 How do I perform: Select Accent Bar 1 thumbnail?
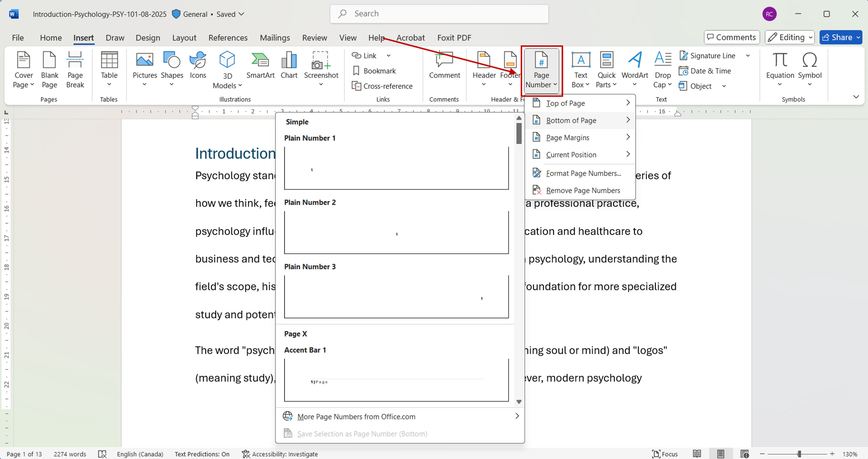(x=396, y=380)
